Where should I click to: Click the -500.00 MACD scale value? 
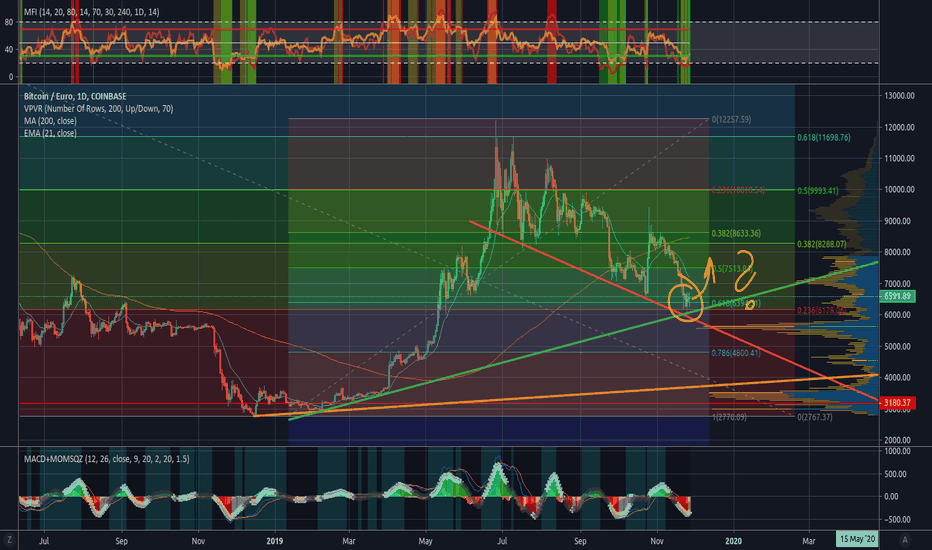(898, 520)
